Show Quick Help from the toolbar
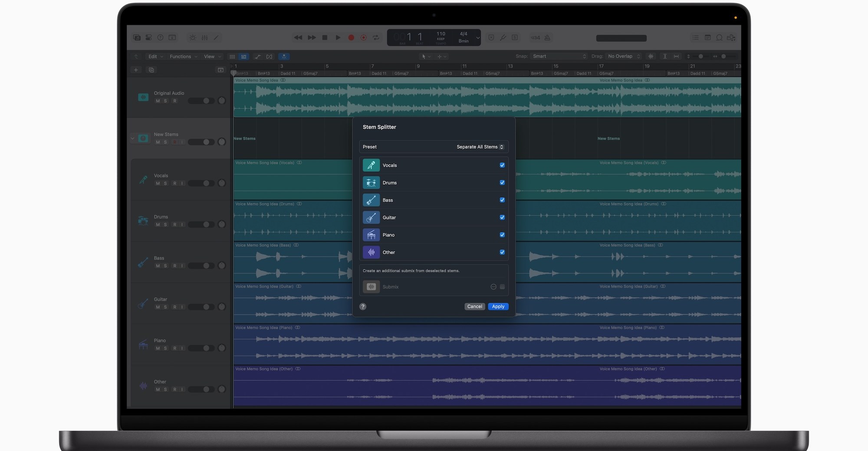 160,38
